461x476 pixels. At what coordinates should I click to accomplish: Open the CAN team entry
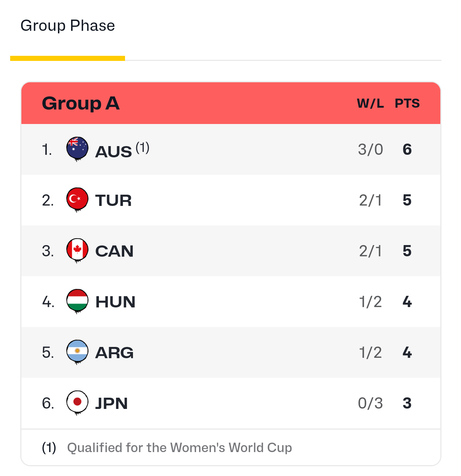114,251
